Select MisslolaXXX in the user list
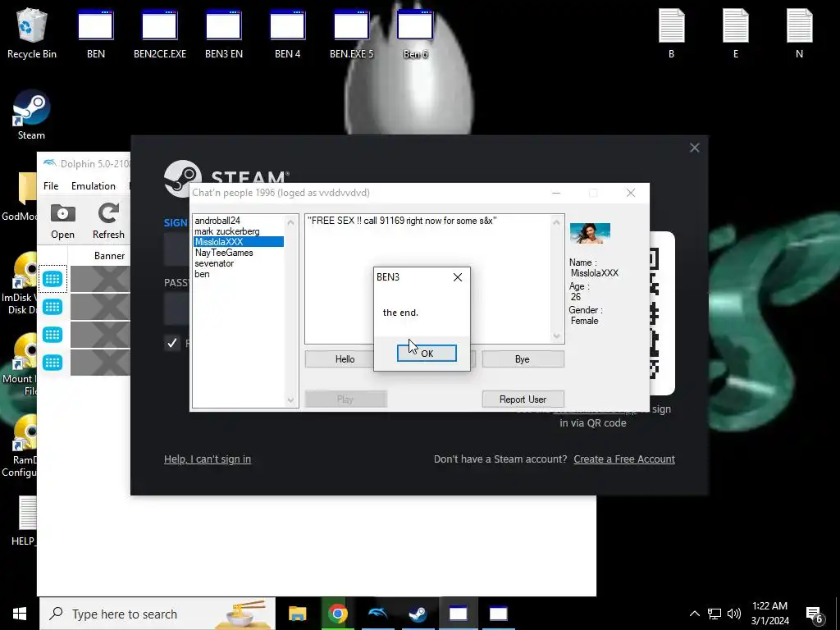This screenshot has width=840, height=630. 239,242
